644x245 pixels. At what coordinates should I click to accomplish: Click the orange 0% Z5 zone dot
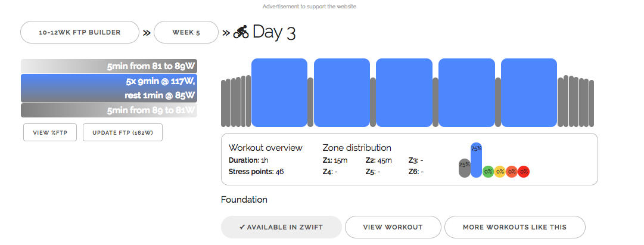[512, 172]
